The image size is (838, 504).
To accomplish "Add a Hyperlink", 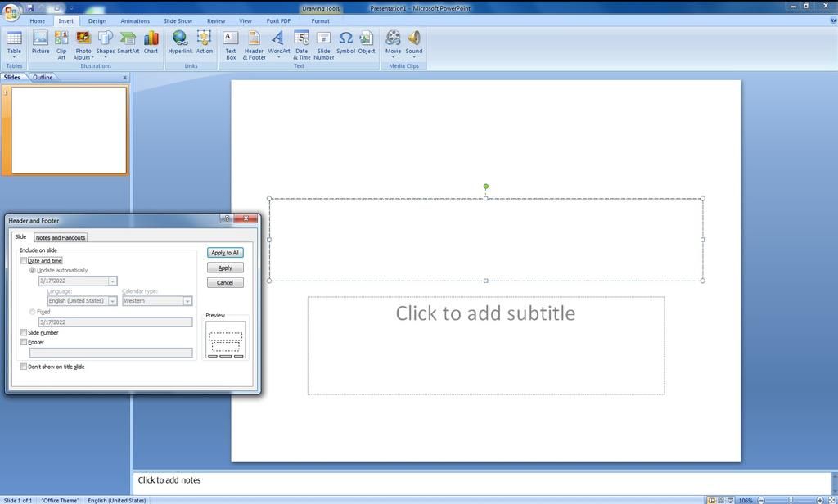I will click(180, 43).
